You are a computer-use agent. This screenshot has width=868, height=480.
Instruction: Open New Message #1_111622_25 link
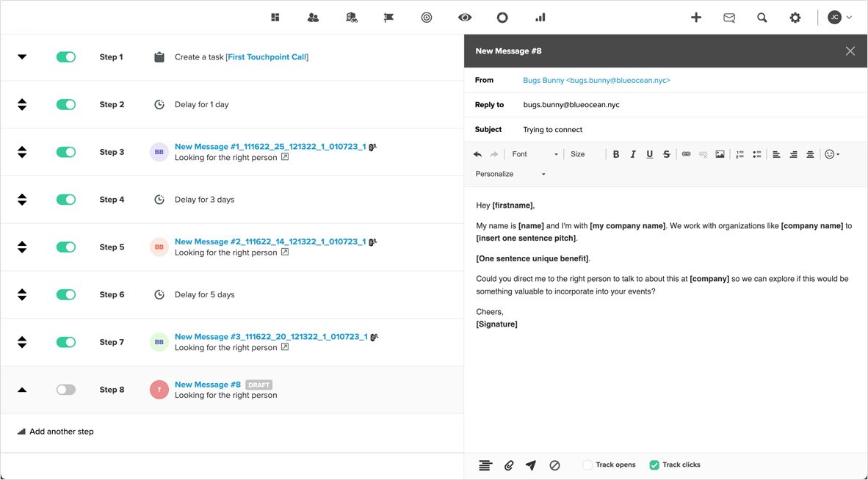270,147
